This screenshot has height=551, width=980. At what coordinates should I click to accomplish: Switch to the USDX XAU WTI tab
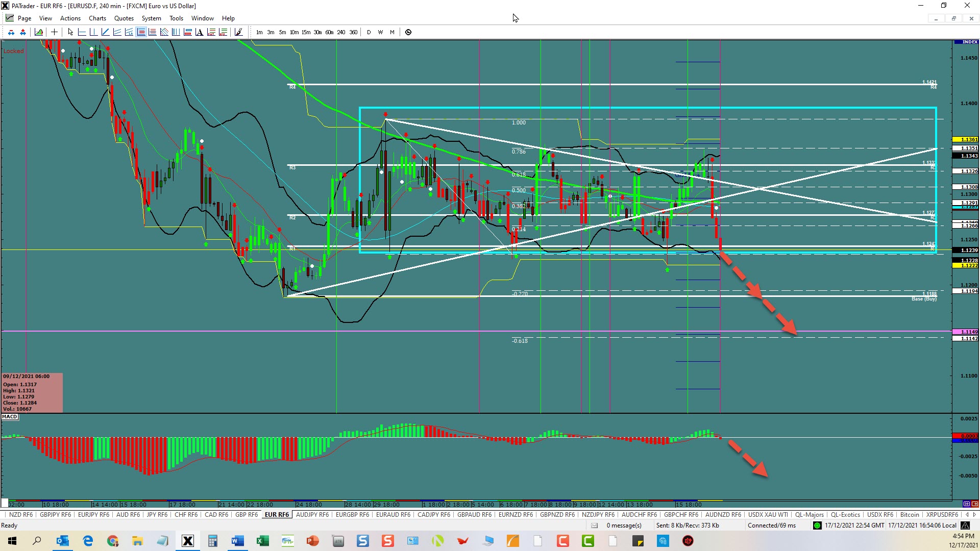pos(768,514)
